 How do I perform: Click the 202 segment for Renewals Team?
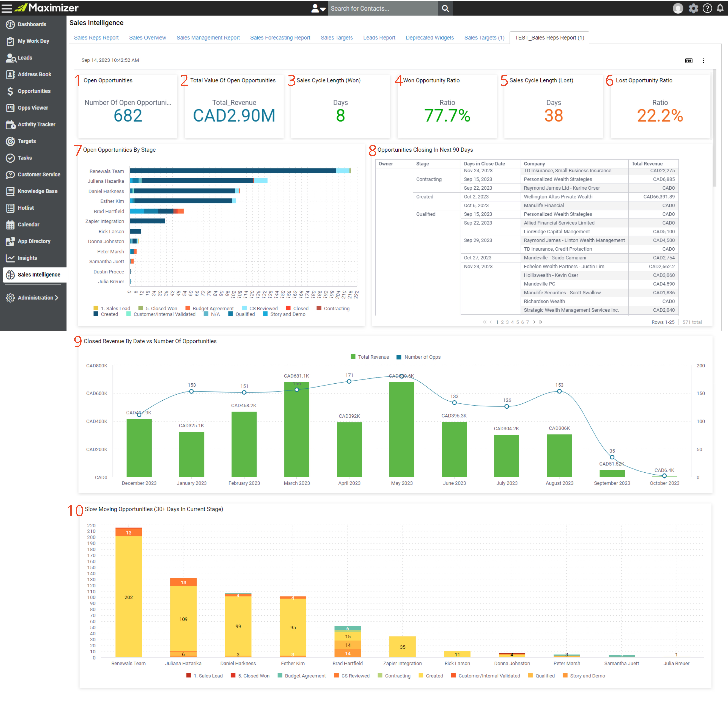(x=129, y=597)
